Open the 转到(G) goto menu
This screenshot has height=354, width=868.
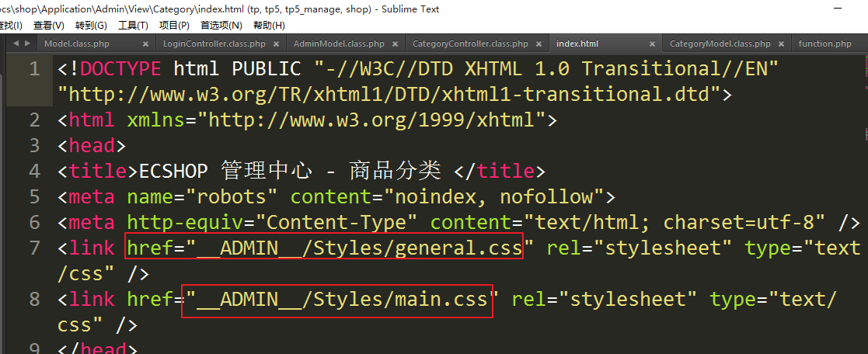(91, 26)
